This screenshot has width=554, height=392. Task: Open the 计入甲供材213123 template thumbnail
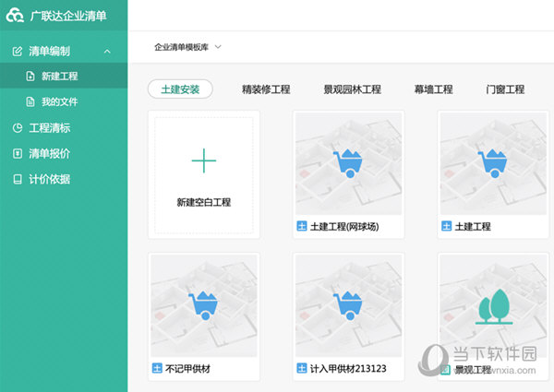[x=348, y=305]
